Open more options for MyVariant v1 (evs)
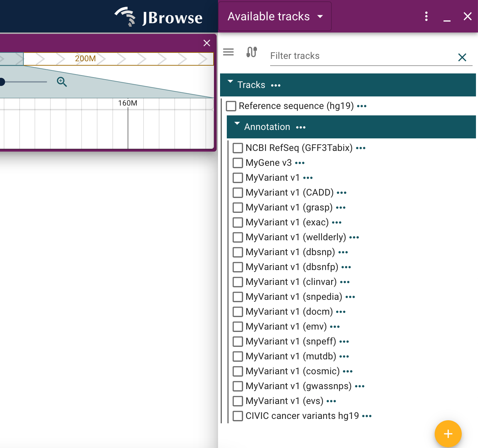478x448 pixels. pyautogui.click(x=331, y=401)
